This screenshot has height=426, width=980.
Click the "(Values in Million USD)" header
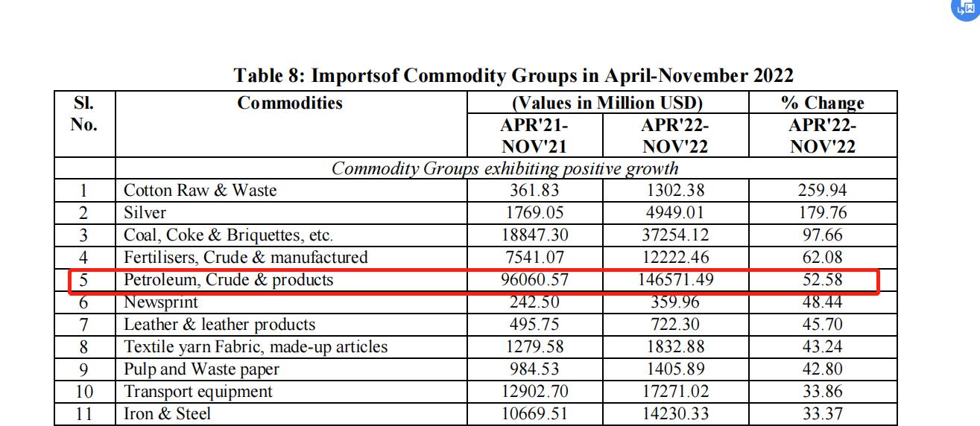point(607,103)
